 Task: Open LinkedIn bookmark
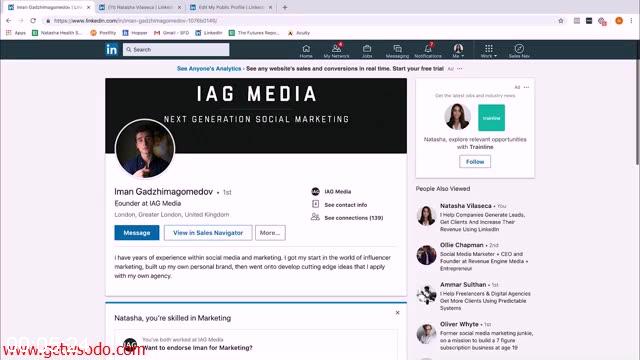point(209,33)
